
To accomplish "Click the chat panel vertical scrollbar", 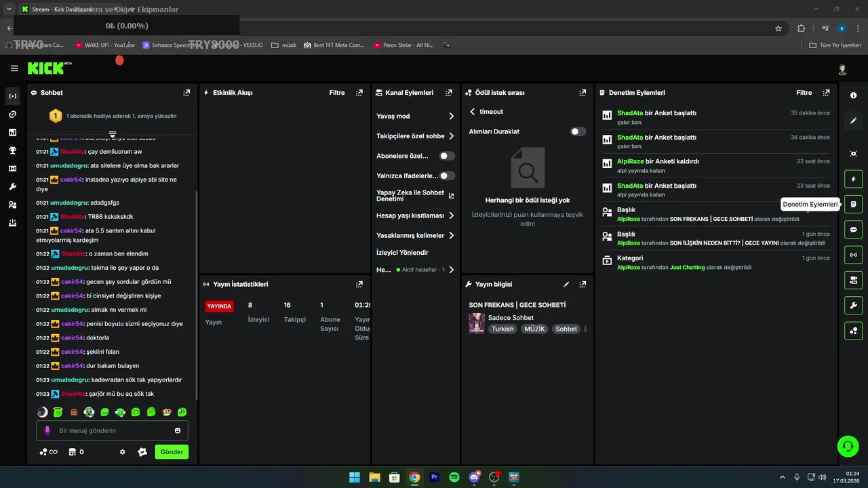I will point(197,295).
